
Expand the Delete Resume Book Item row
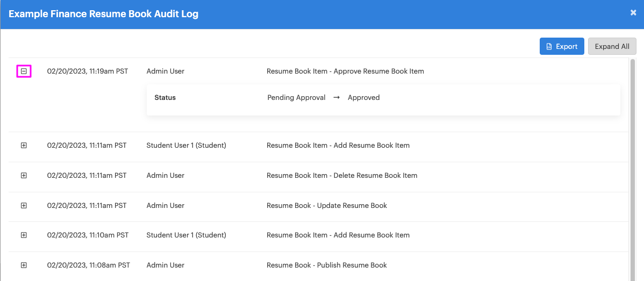[x=24, y=176]
